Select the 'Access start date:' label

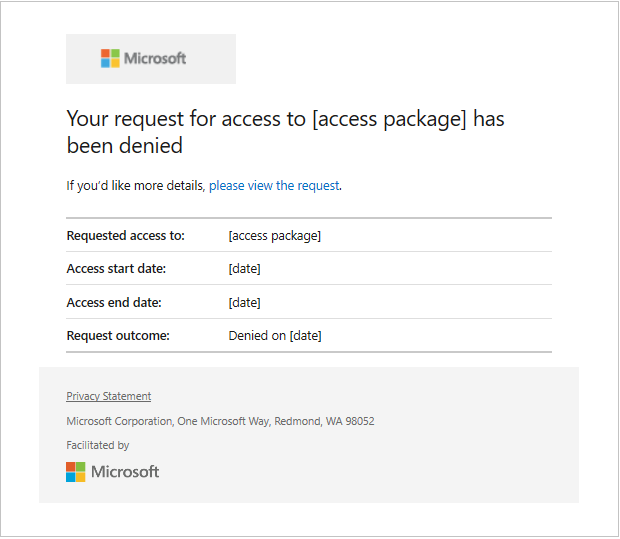click(116, 269)
